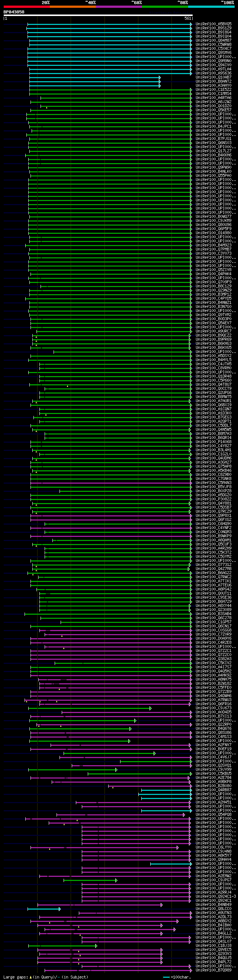Select the UniRef100_Q23089 label

214,610
